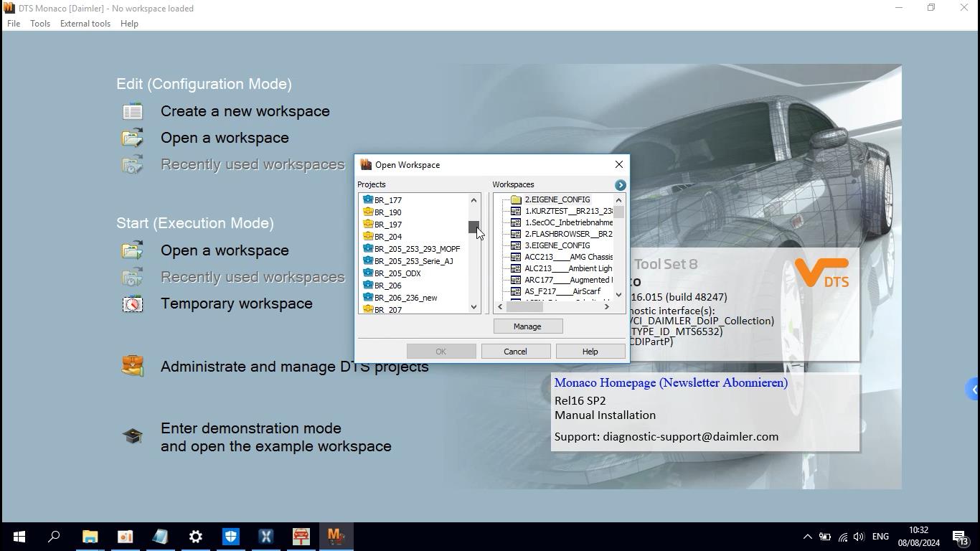Click BR_197 project icon
The image size is (980, 551).
coord(368,225)
